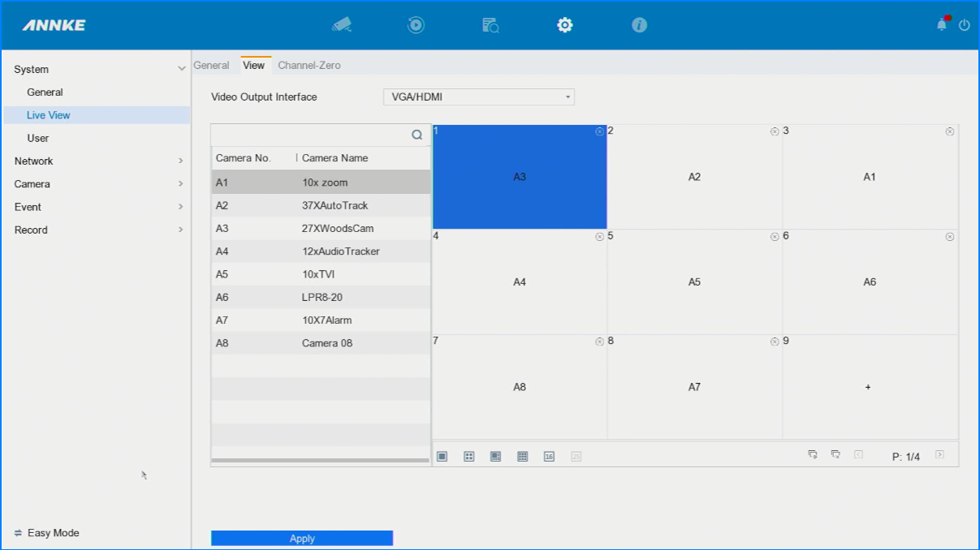The height and width of the screenshot is (550, 980).
Task: Go to next layout page
Action: pyautogui.click(x=939, y=455)
